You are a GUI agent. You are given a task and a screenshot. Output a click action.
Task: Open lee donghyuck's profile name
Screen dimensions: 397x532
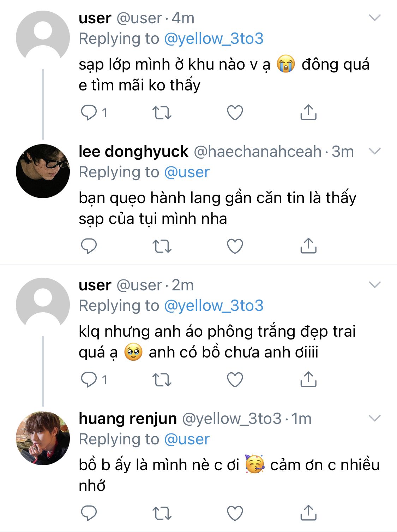[x=133, y=152]
